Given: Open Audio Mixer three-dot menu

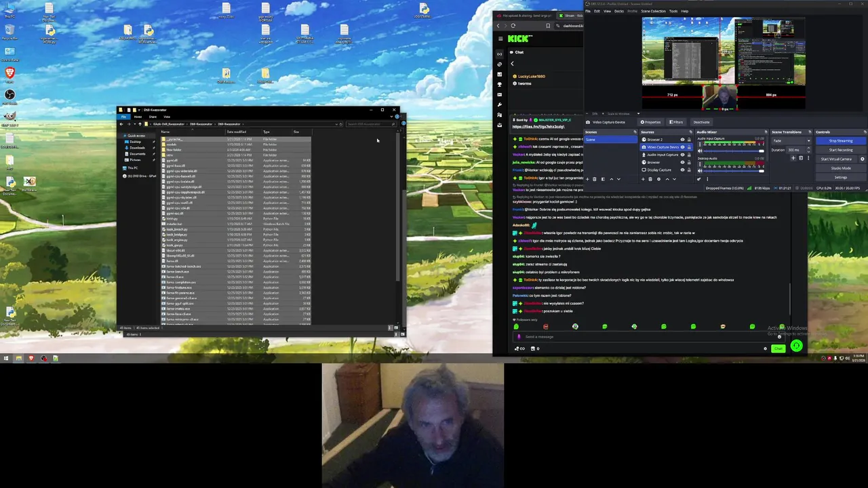Looking at the screenshot, I should point(707,179).
